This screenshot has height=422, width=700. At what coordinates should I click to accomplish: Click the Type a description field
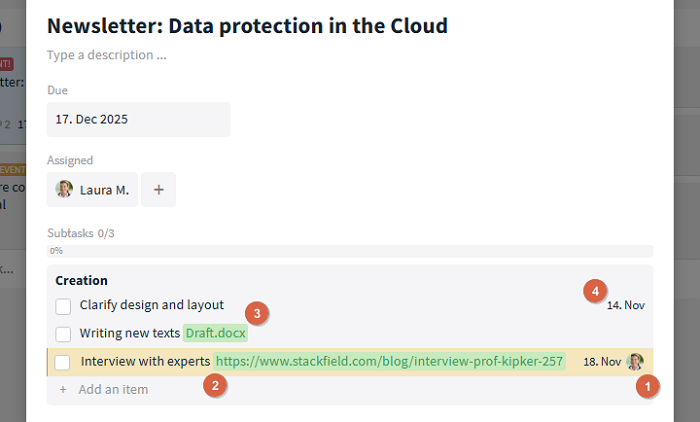pyautogui.click(x=107, y=55)
